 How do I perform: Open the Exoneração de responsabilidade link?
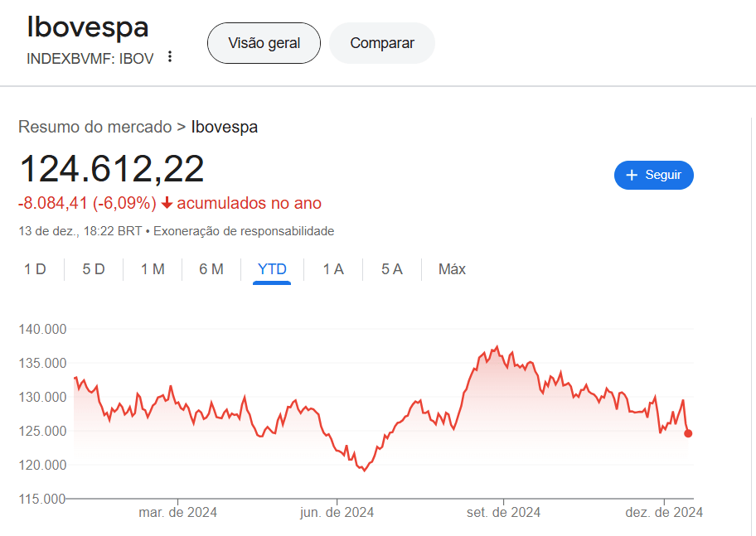(244, 231)
